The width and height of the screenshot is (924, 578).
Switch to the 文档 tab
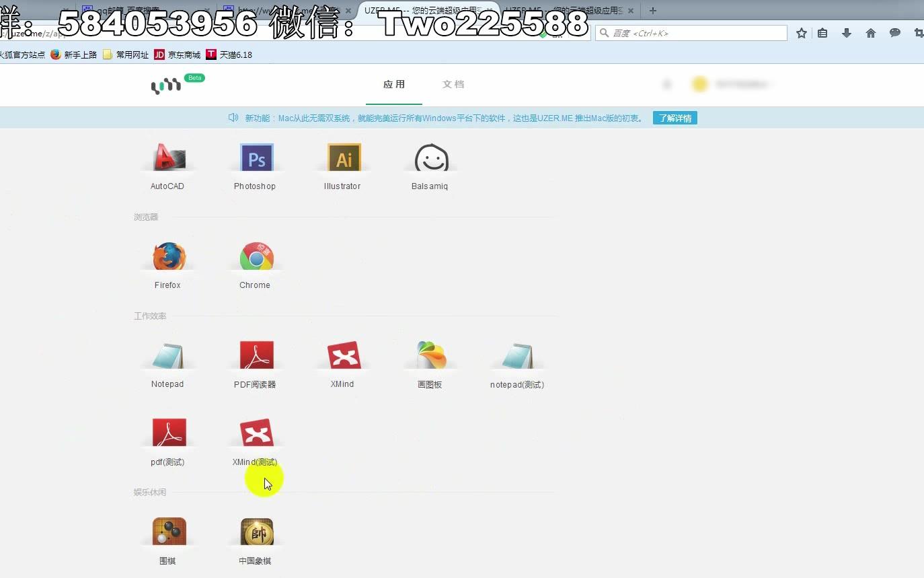(x=453, y=85)
